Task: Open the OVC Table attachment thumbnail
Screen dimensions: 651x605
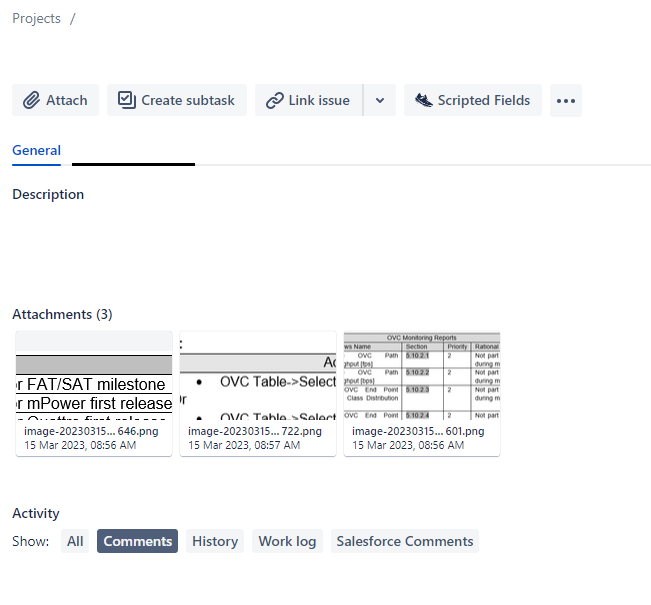Action: pos(258,375)
